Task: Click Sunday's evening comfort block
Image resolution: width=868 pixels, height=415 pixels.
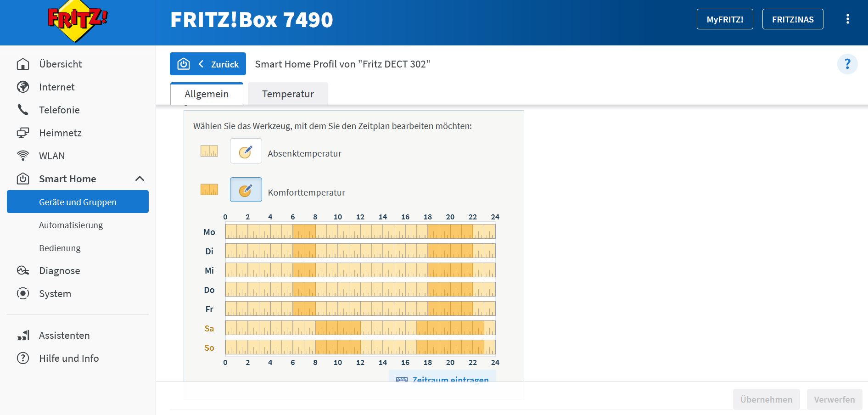Action: [450, 347]
